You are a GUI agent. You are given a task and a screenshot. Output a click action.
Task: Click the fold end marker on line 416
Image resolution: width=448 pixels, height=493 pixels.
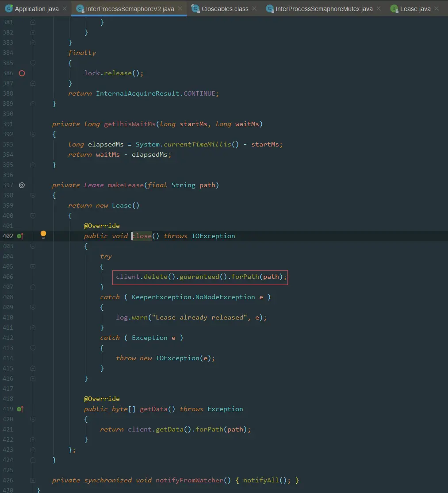(33, 378)
